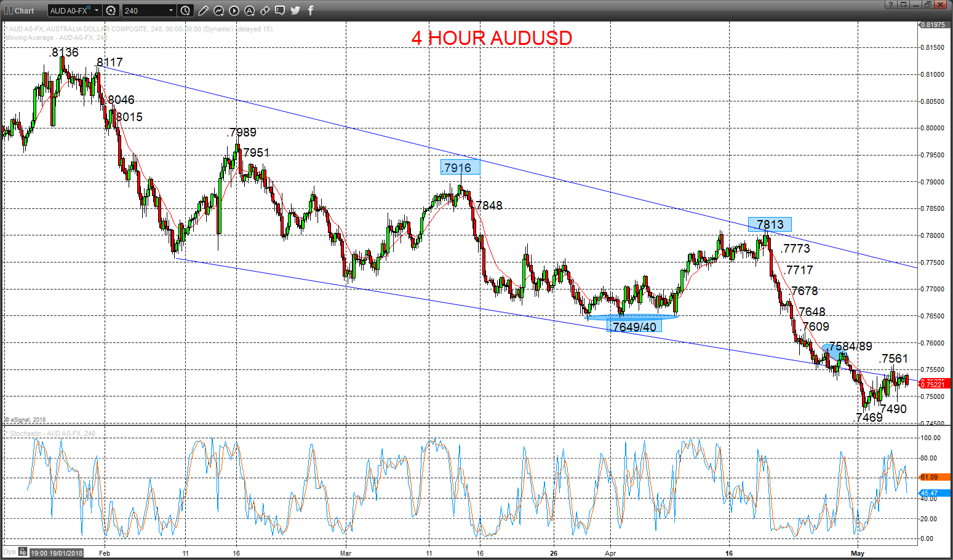This screenshot has height=560, width=953.
Task: Open the window options dropdown icon
Action: click(x=903, y=4)
